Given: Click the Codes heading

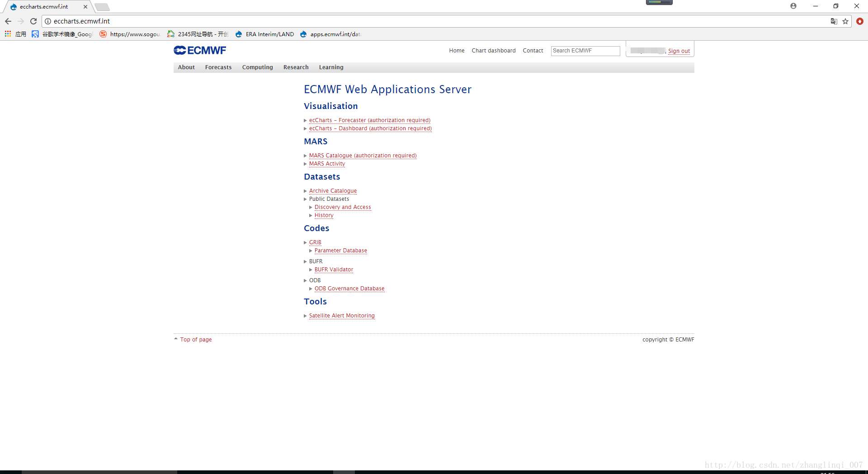Looking at the screenshot, I should (x=316, y=228).
